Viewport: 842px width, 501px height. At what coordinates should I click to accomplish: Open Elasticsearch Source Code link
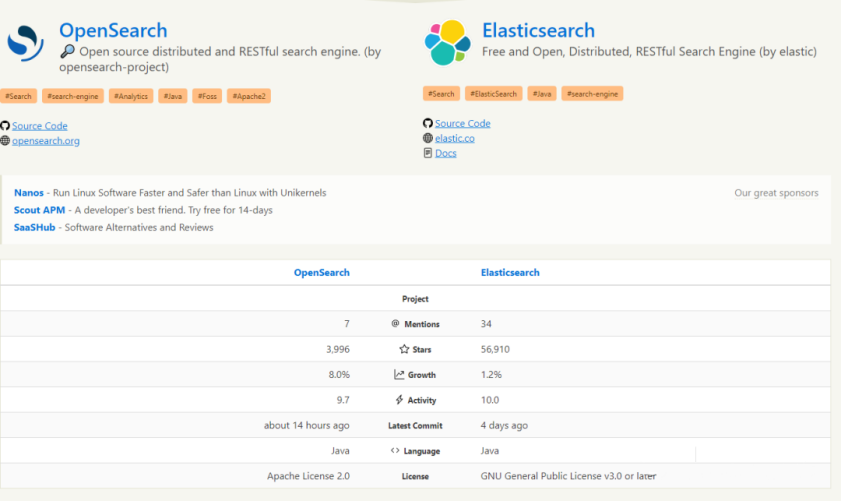[462, 123]
